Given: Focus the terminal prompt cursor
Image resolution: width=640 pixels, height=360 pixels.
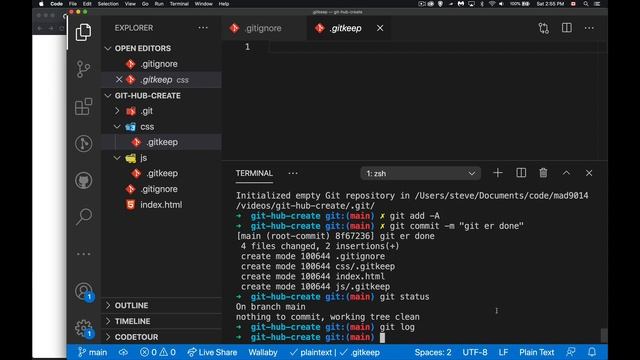Looking at the screenshot, I should click(x=382, y=337).
